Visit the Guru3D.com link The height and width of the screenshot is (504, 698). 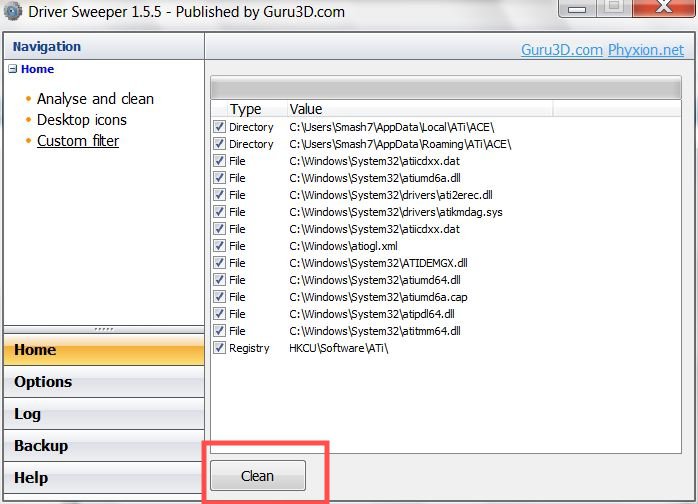[x=562, y=49]
